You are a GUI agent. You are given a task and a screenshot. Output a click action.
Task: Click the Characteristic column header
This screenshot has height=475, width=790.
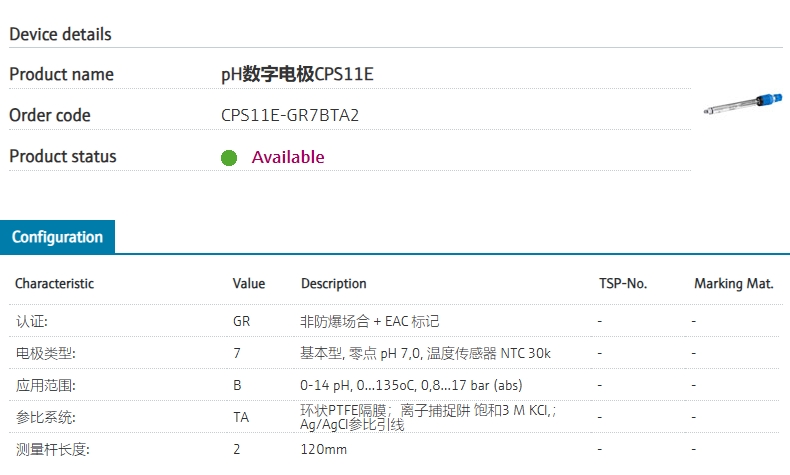54,283
